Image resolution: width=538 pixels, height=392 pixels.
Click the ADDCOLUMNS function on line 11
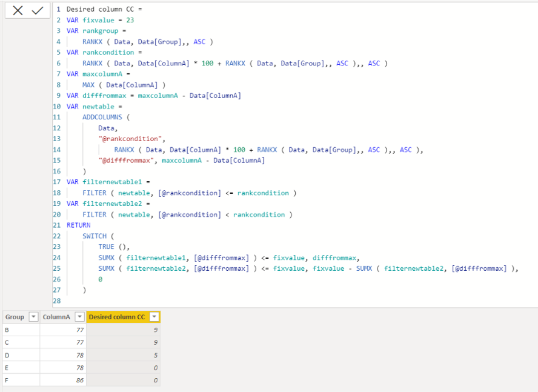click(102, 118)
